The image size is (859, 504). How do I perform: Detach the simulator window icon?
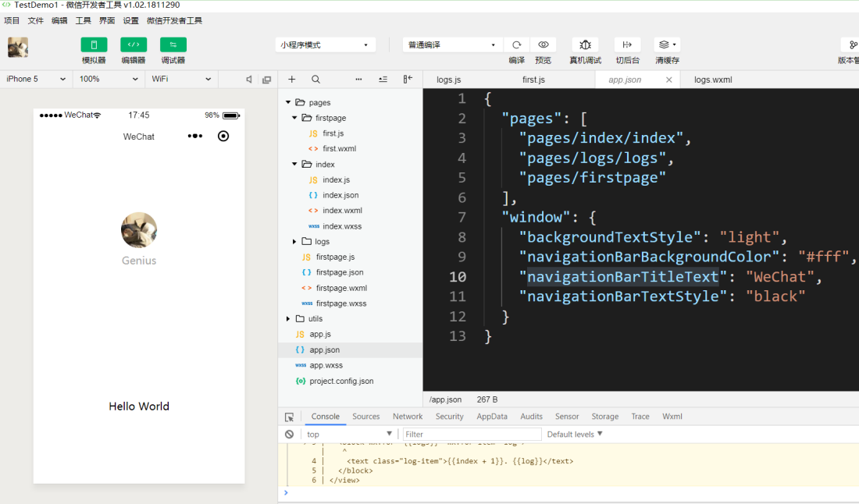click(267, 80)
